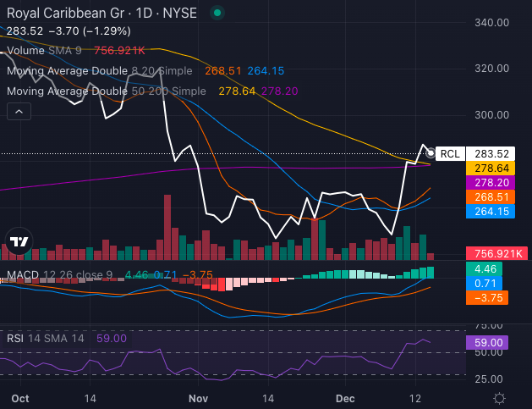The width and height of the screenshot is (532, 409).
Task: Open Volume SMA 9 indicator legend
Action: tap(44, 51)
